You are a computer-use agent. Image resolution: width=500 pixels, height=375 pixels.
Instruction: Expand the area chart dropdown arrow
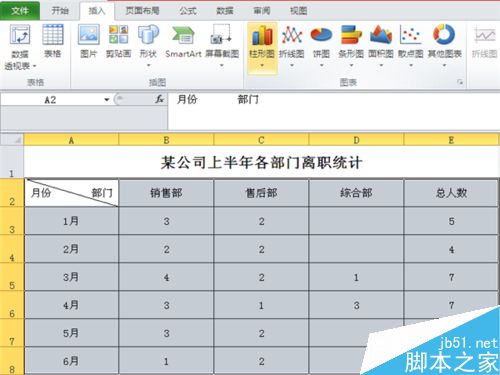pyautogui.click(x=381, y=65)
